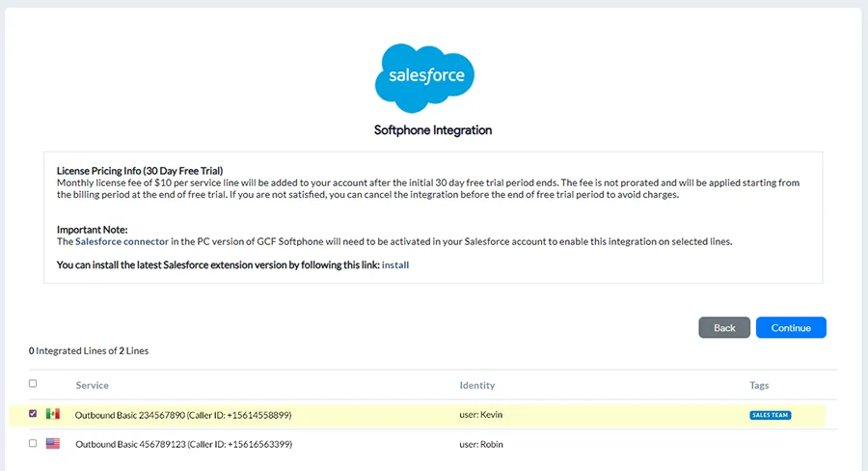Click the Important Note label

[92, 230]
